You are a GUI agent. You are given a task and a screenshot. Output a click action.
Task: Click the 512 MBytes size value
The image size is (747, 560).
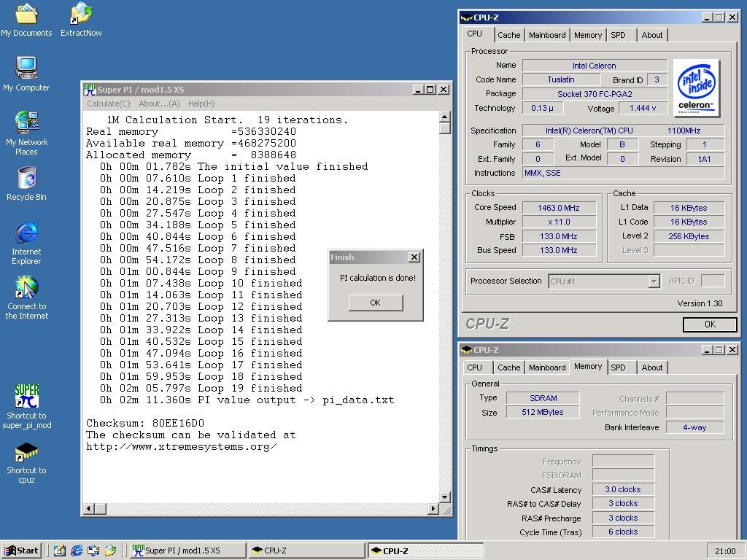pos(543,412)
